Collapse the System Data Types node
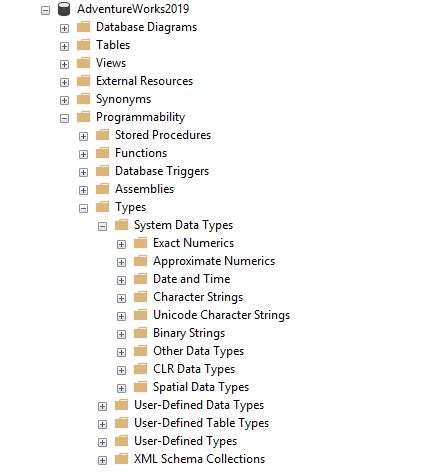Screen dimensions: 448x472 click(102, 226)
